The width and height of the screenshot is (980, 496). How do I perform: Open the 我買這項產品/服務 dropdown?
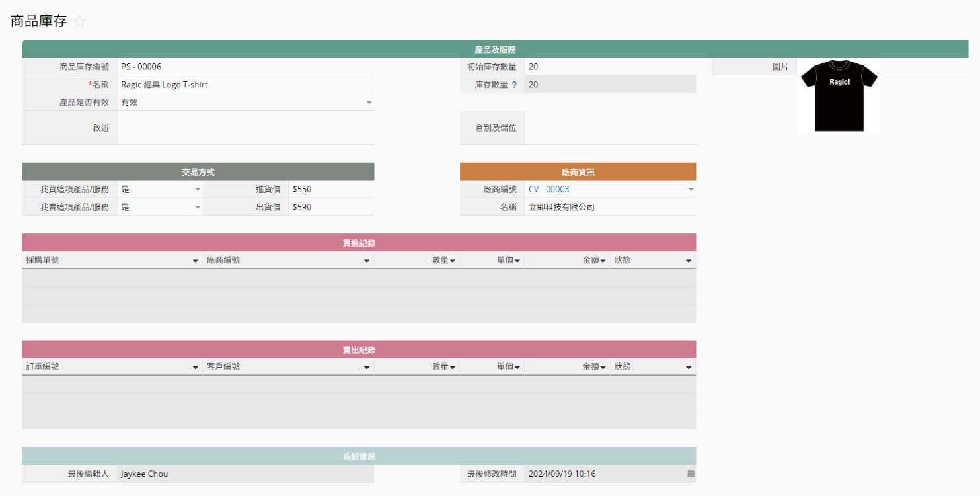point(197,189)
